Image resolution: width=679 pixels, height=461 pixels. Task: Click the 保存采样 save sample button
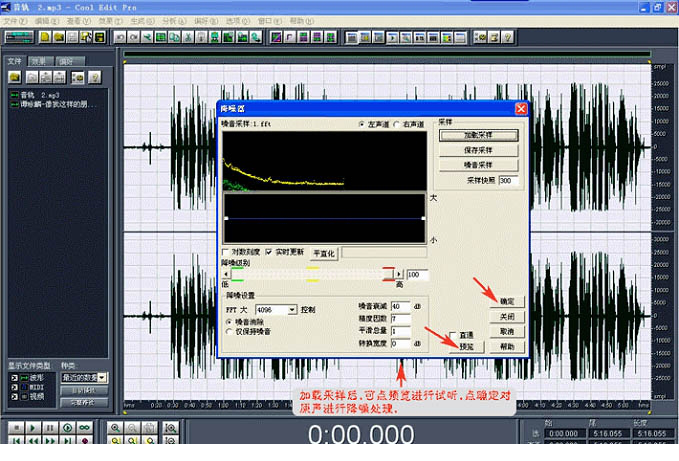point(479,150)
